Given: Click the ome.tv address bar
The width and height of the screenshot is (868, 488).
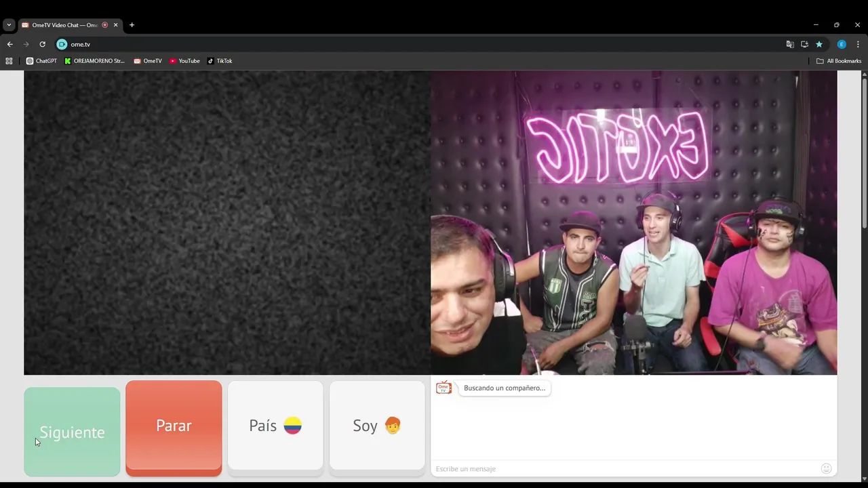Looking at the screenshot, I should (420, 44).
